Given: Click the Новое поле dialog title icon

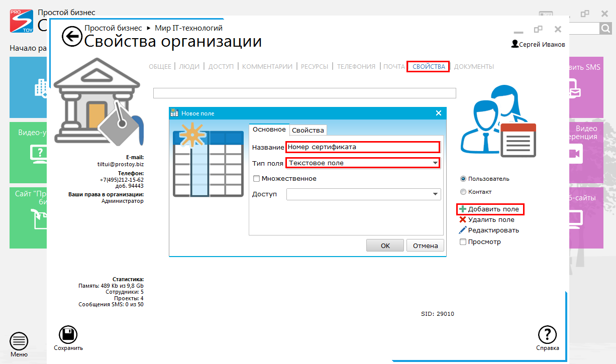Looking at the screenshot, I should coord(175,113).
